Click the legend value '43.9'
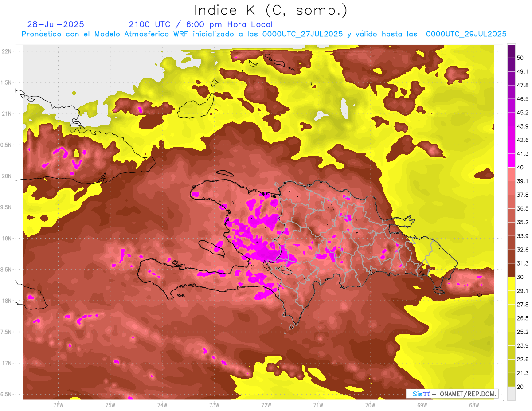 523,126
